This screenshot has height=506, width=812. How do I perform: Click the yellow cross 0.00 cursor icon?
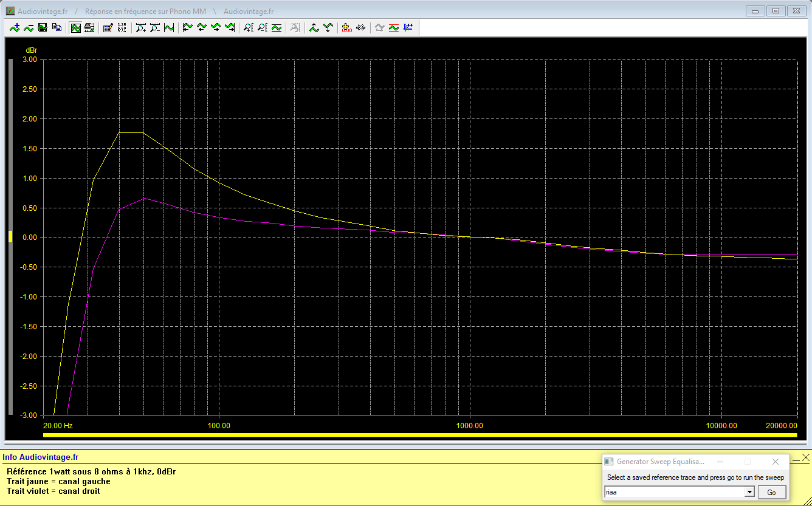(347, 27)
